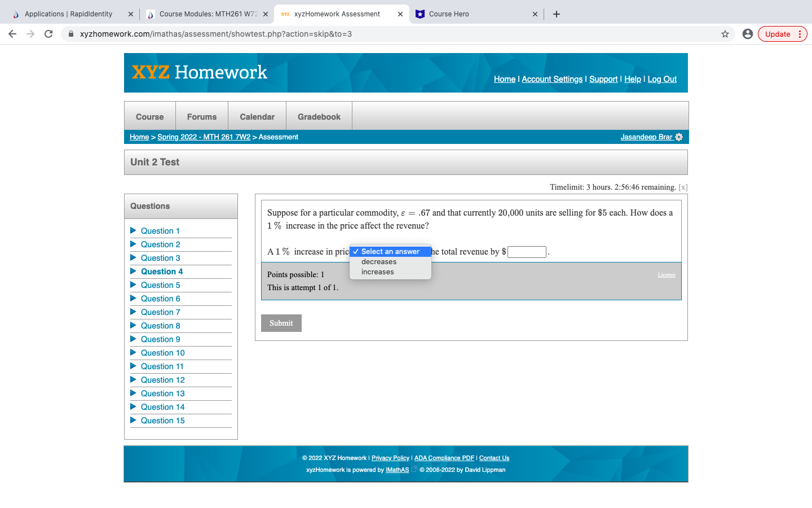
Task: Switch to the Gradebook tab
Action: tap(319, 116)
